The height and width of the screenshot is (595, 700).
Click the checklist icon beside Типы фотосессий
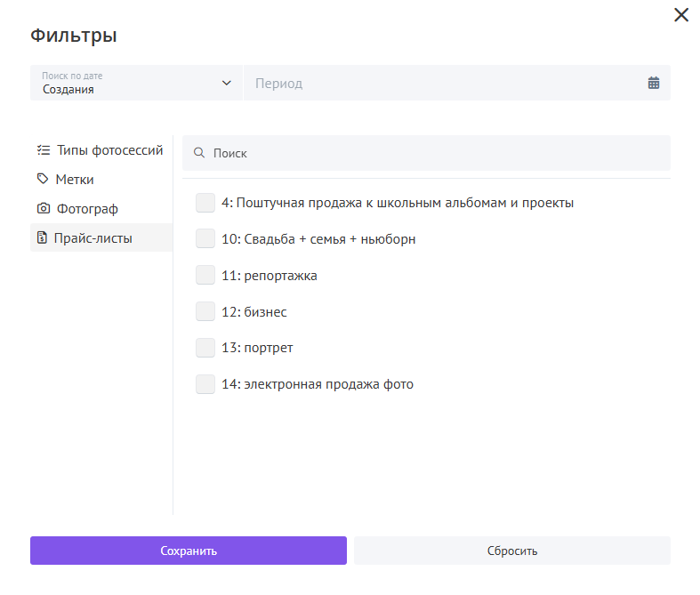44,150
